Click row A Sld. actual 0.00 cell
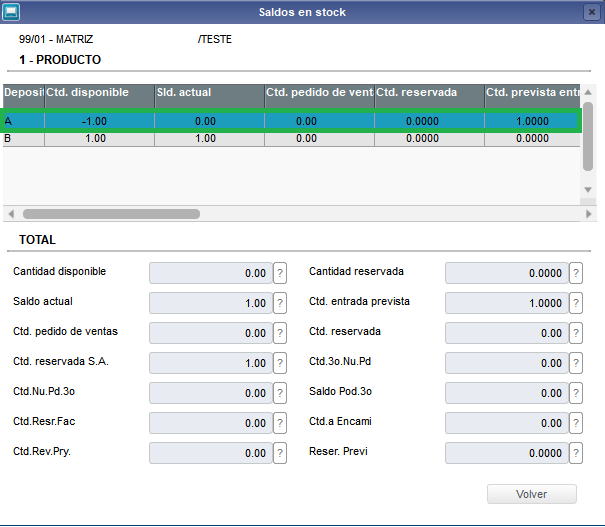Screen dimensions: 605x527 [x=210, y=121]
